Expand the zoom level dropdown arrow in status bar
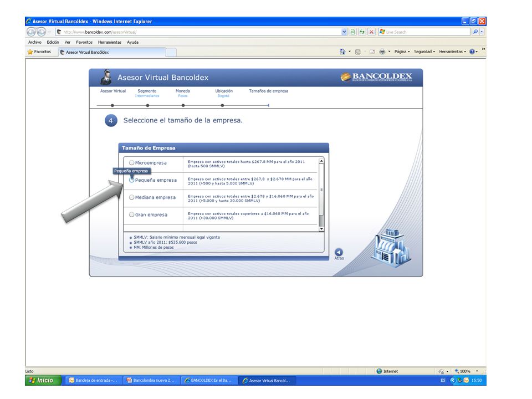Image resolution: width=532 pixels, height=399 pixels. (x=477, y=371)
